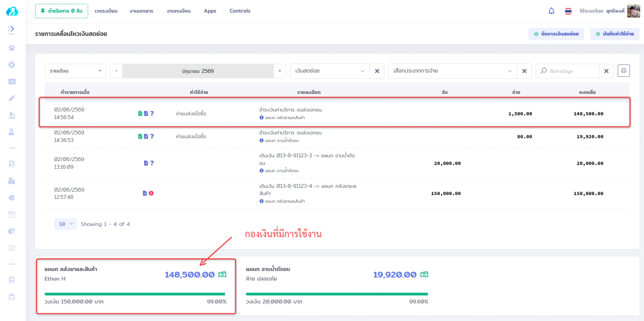Image resolution: width=644 pixels, height=321 pixels.
Task: Select the 80.00 paid amount cell
Action: (525, 137)
